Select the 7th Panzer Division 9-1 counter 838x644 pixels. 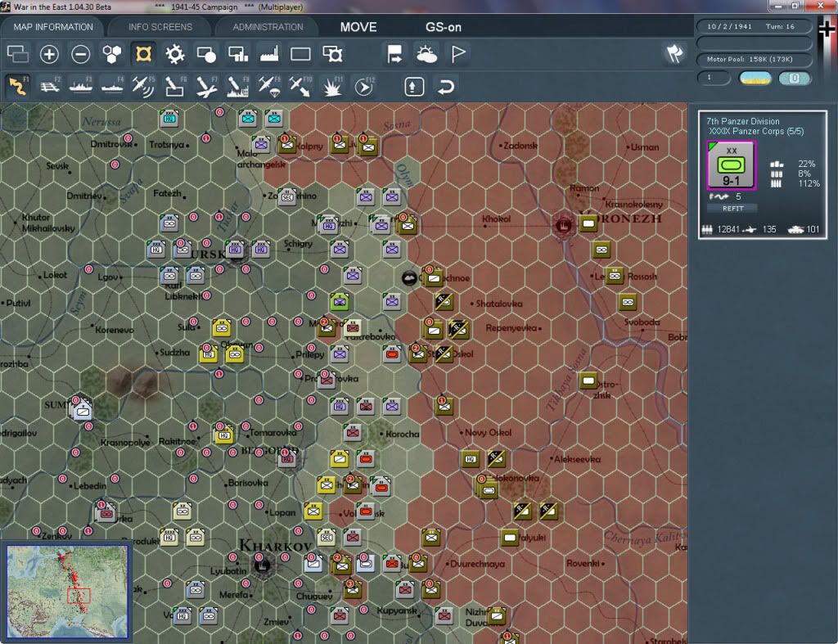tap(731, 165)
